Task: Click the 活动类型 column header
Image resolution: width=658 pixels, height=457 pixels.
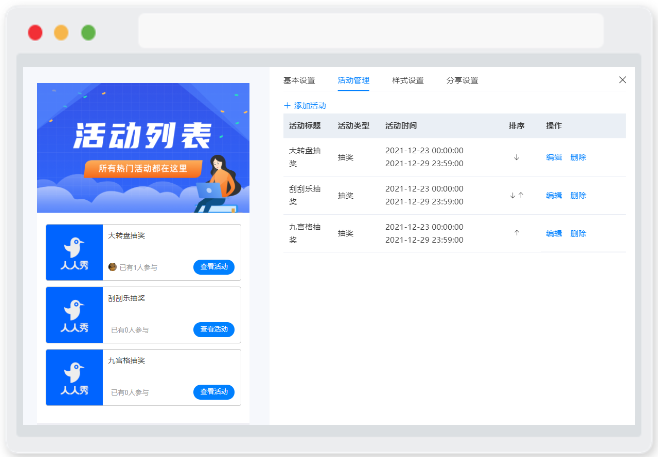Action: point(353,125)
